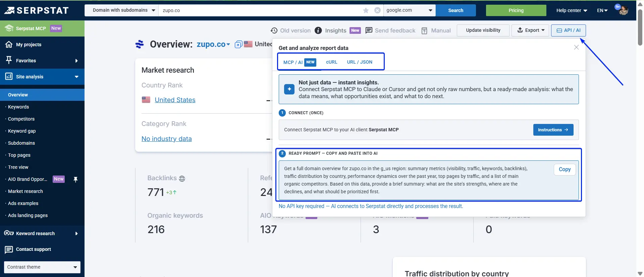Image resolution: width=644 pixels, height=277 pixels.
Task: Click the blue Search button
Action: pyautogui.click(x=455, y=10)
